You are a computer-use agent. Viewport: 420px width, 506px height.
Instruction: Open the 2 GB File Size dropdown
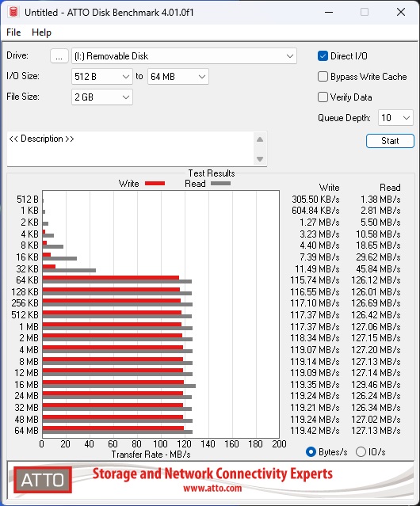coord(102,97)
